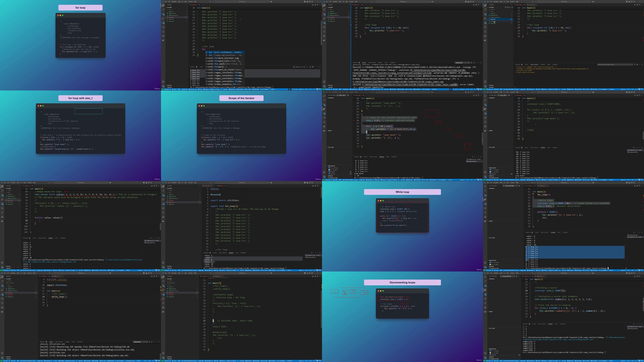Open Selection menu in reverse-vector window
The width and height of the screenshot is (644, 362).
click(496, 273)
